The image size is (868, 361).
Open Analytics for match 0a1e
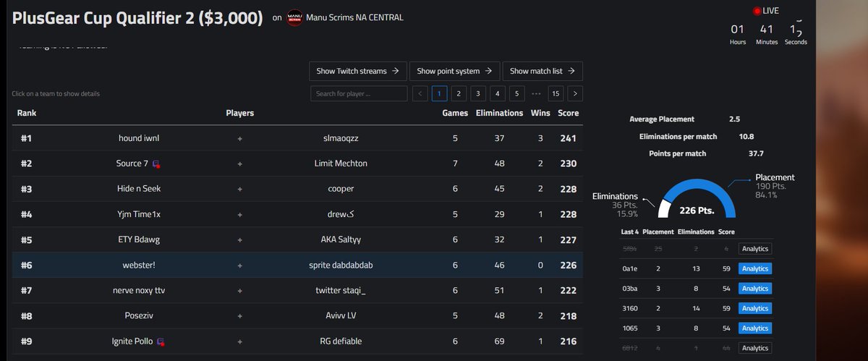tap(755, 268)
